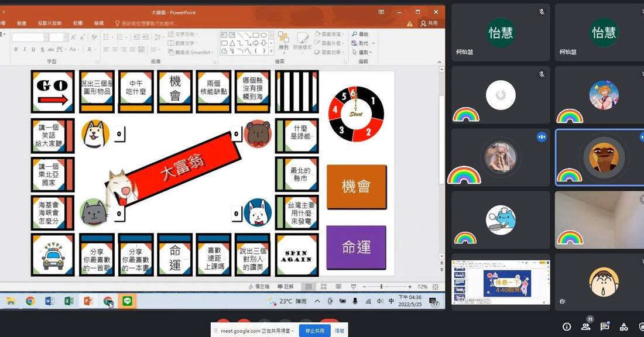Show the participants list in Meet
644x337 pixels.
pyautogui.click(x=586, y=326)
